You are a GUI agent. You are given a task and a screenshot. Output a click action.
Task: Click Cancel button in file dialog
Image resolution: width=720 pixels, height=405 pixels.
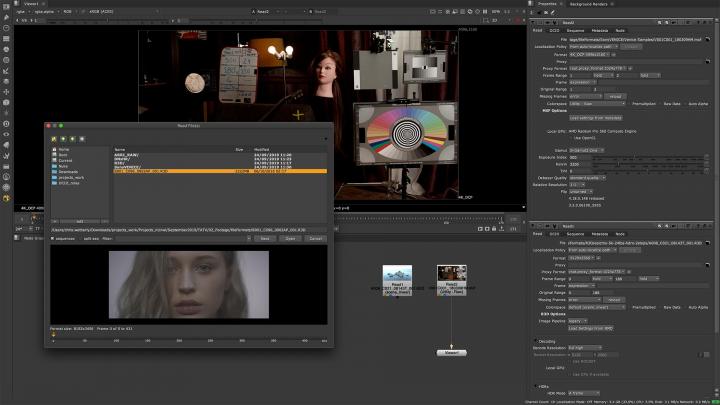(315, 239)
